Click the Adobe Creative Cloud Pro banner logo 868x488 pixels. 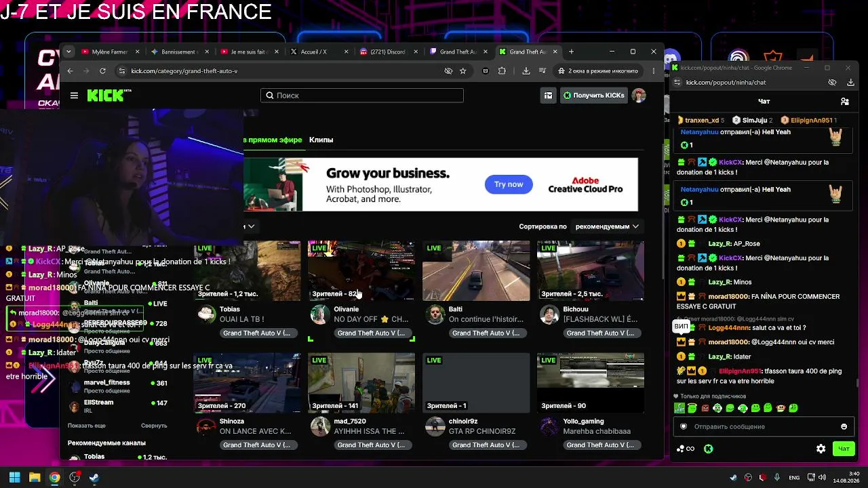pyautogui.click(x=585, y=185)
